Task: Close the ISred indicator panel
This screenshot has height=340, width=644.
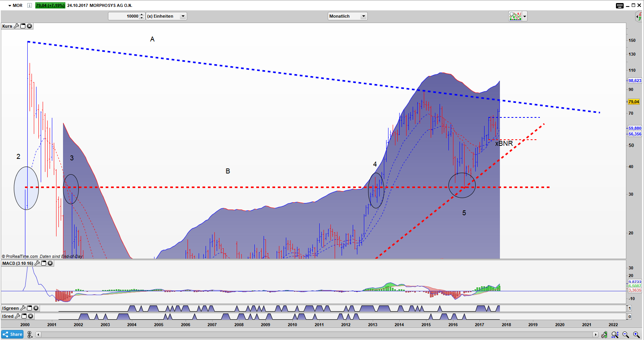Action: 31,316
